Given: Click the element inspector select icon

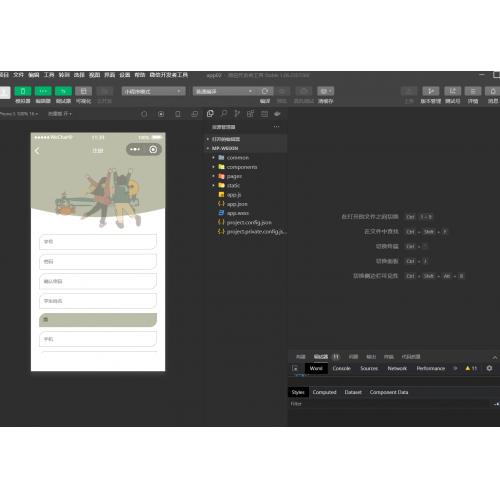Looking at the screenshot, I should [295, 368].
